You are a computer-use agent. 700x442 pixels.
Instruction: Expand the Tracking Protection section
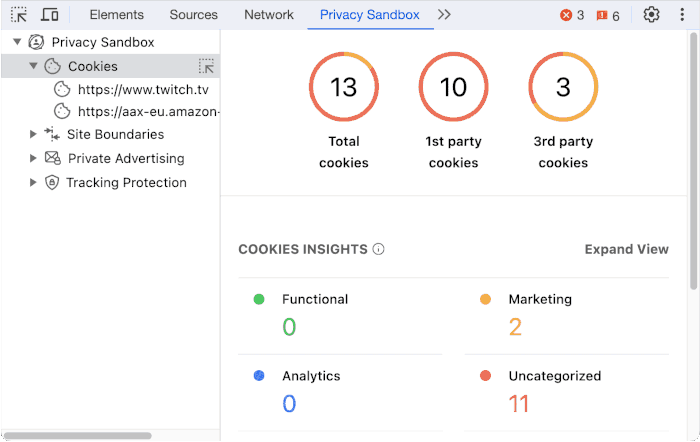[33, 182]
